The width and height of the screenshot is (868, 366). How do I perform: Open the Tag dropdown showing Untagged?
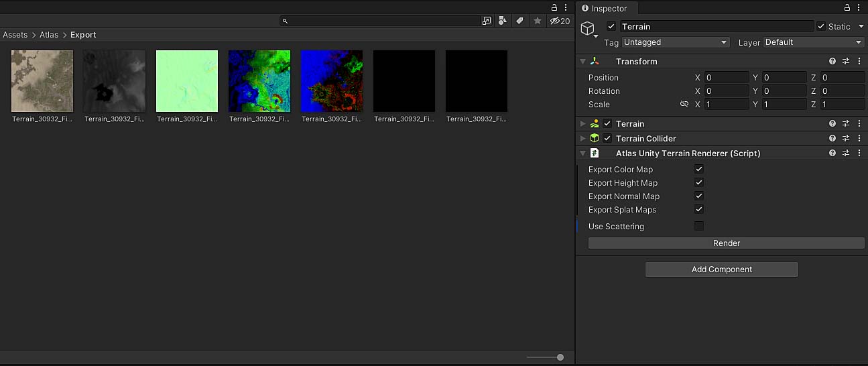click(x=675, y=42)
